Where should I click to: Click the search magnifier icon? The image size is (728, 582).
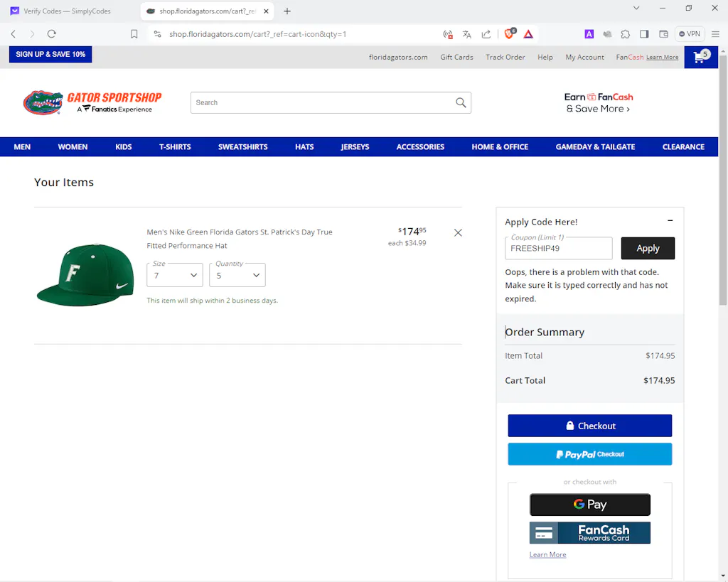click(x=461, y=103)
